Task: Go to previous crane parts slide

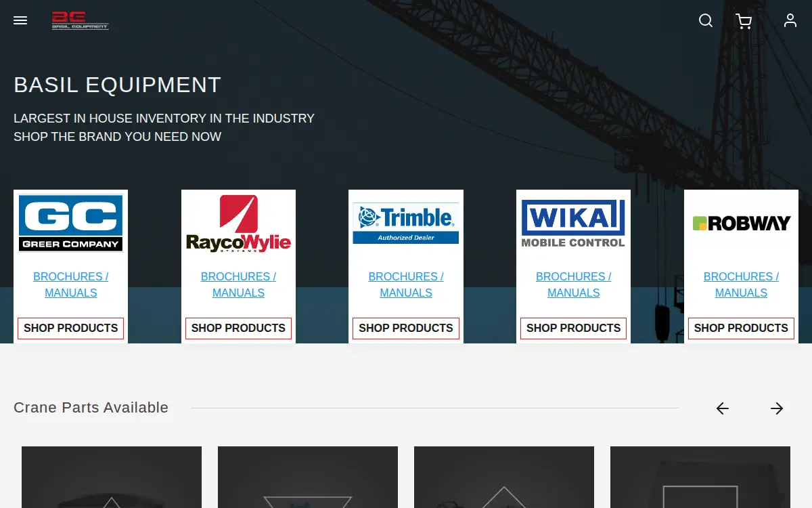Action: pos(723,408)
